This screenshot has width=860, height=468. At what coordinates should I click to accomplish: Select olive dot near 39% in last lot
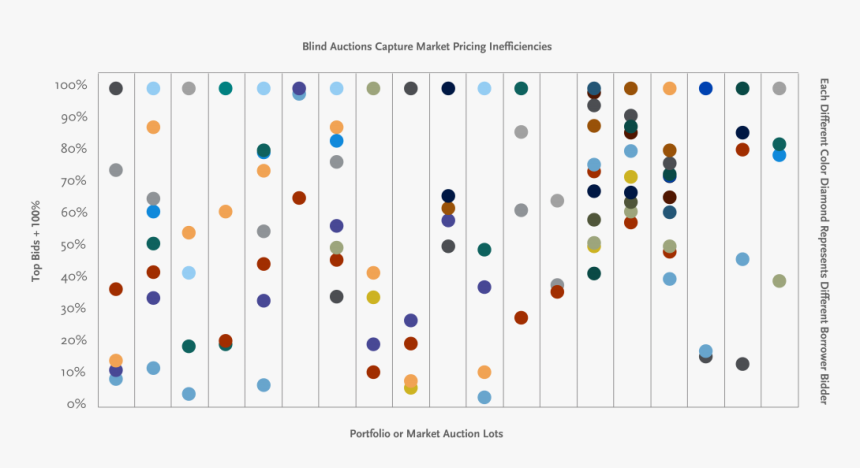[x=779, y=281]
